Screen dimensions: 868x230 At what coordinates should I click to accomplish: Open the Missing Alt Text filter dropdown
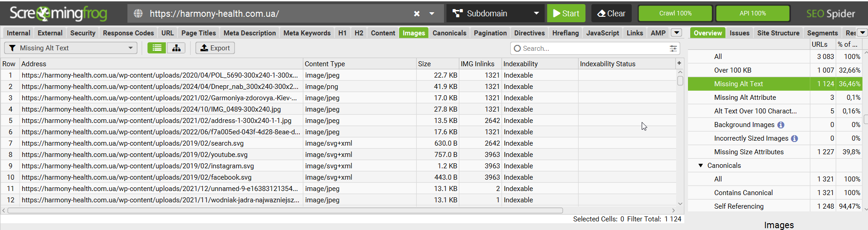click(71, 48)
